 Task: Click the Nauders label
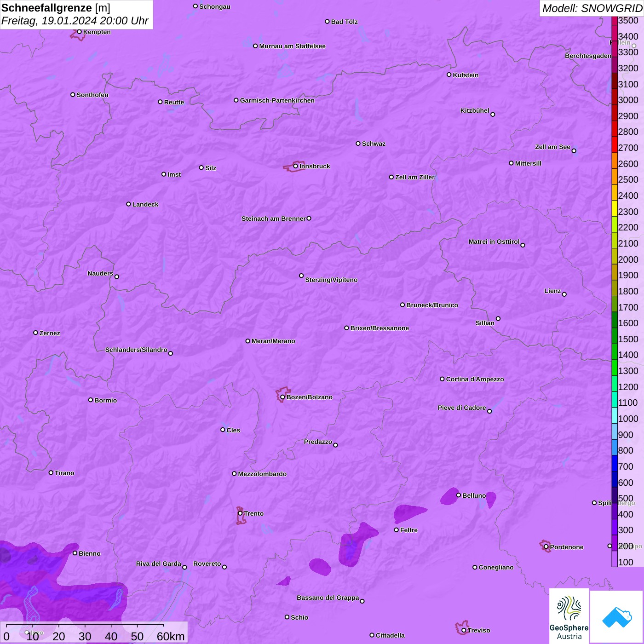point(100,273)
